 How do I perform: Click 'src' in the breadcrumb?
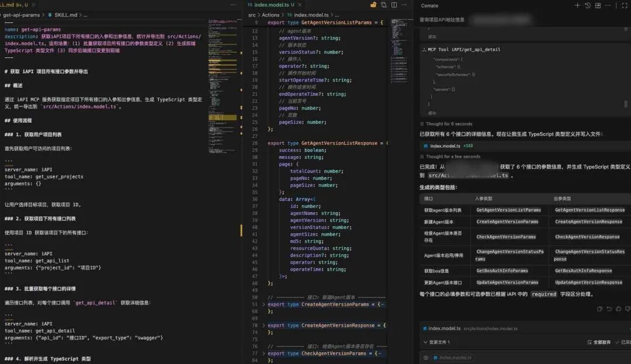[x=252, y=15]
